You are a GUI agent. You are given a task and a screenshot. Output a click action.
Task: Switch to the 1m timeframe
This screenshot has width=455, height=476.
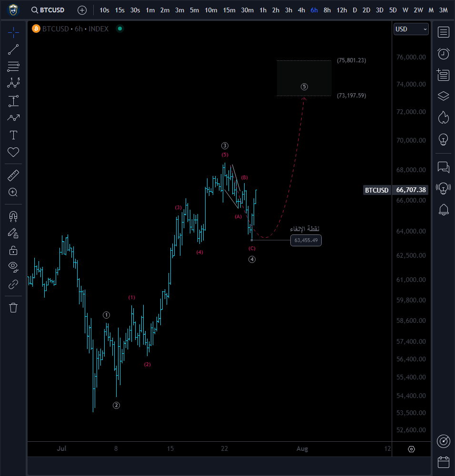click(150, 10)
